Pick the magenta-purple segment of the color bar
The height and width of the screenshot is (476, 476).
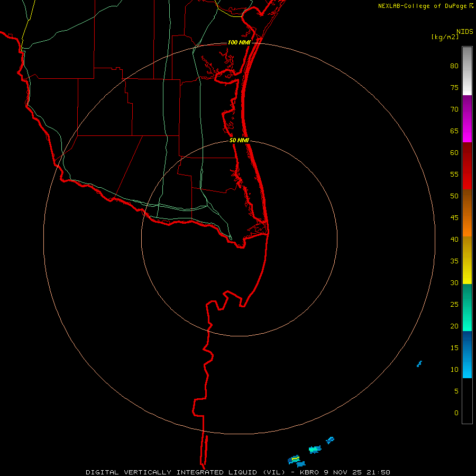[x=467, y=118]
